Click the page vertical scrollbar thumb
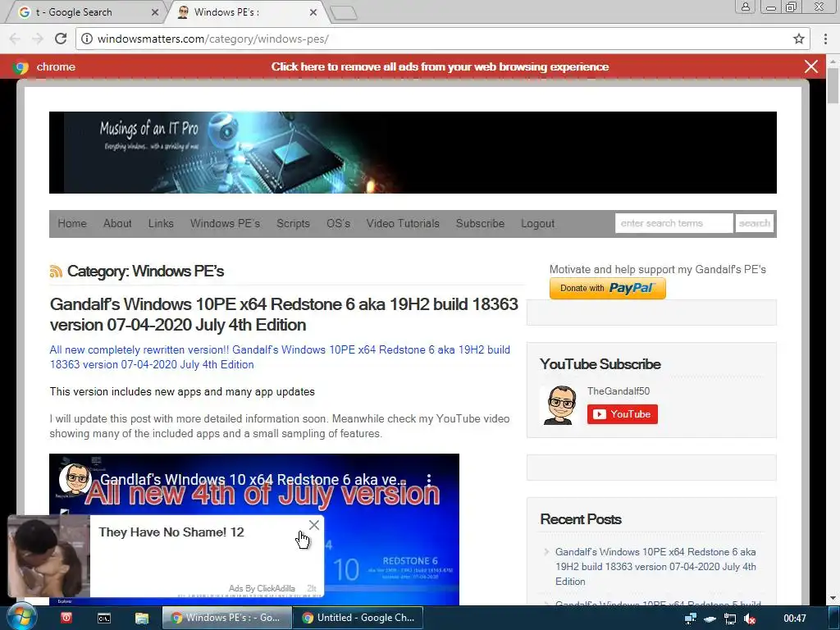 click(833, 85)
